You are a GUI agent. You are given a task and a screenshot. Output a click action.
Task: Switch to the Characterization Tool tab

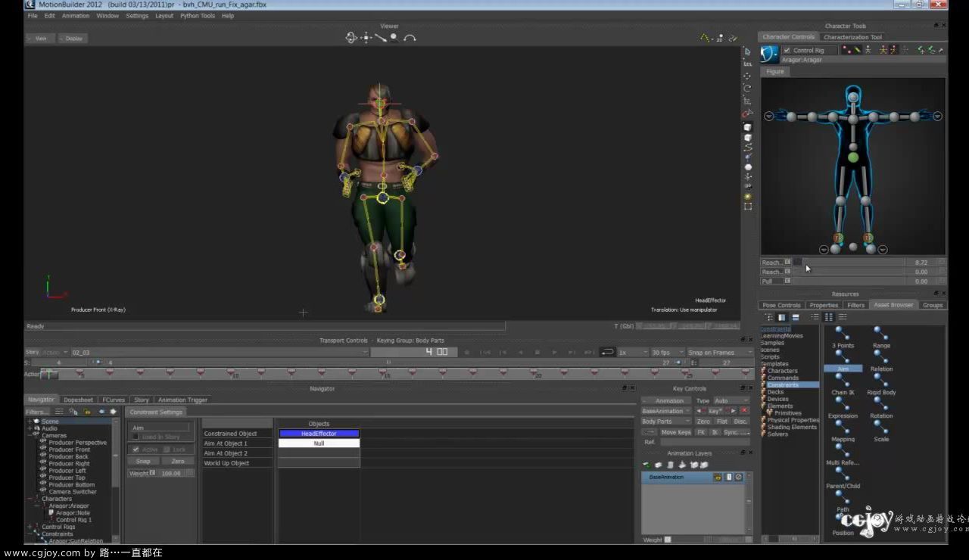coord(852,37)
